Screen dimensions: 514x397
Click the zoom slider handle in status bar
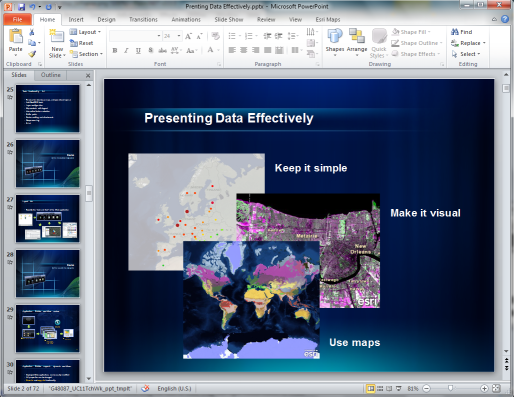click(450, 388)
